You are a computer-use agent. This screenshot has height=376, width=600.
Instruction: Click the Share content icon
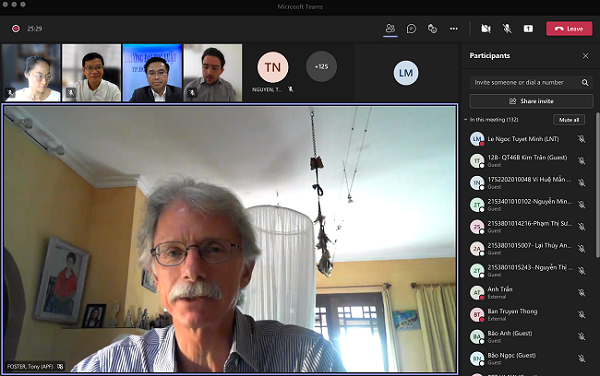tap(528, 29)
